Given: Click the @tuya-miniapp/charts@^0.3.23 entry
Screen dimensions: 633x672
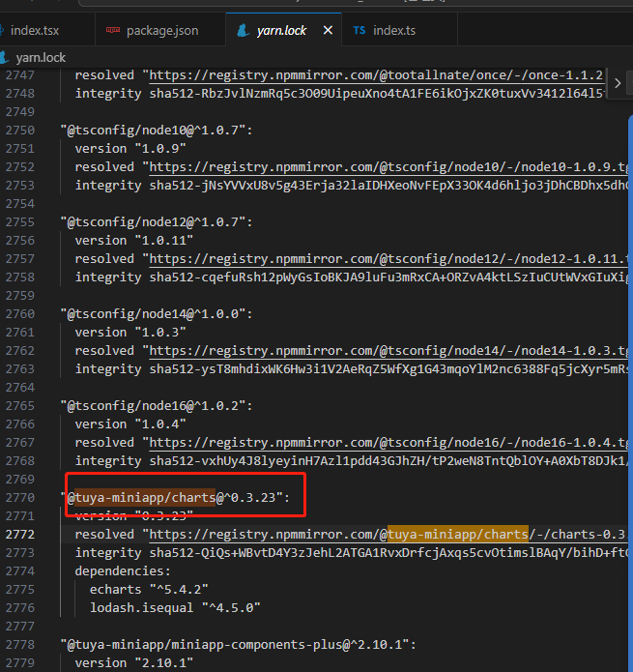Looking at the screenshot, I should click(x=175, y=498).
